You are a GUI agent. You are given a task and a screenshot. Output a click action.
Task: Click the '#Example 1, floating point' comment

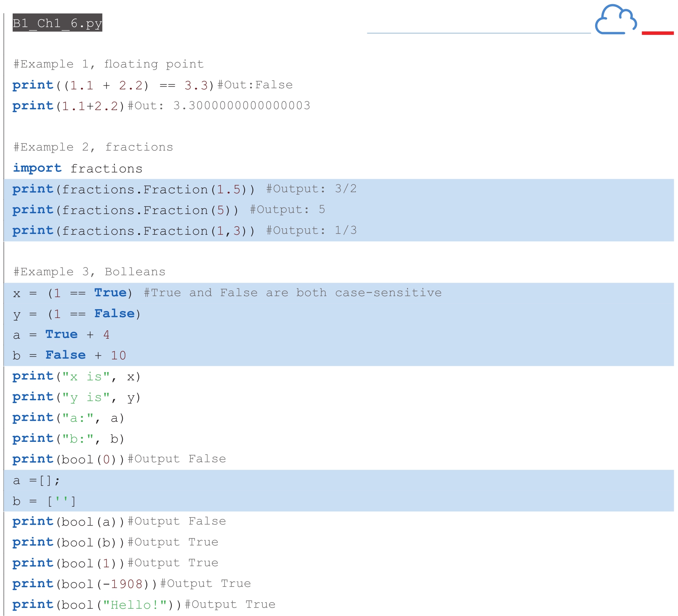(x=108, y=64)
